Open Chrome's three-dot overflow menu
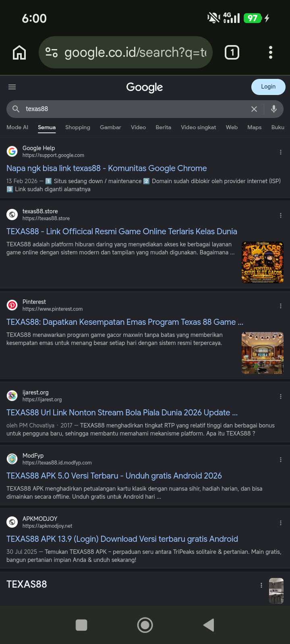290x644 pixels. click(x=271, y=52)
